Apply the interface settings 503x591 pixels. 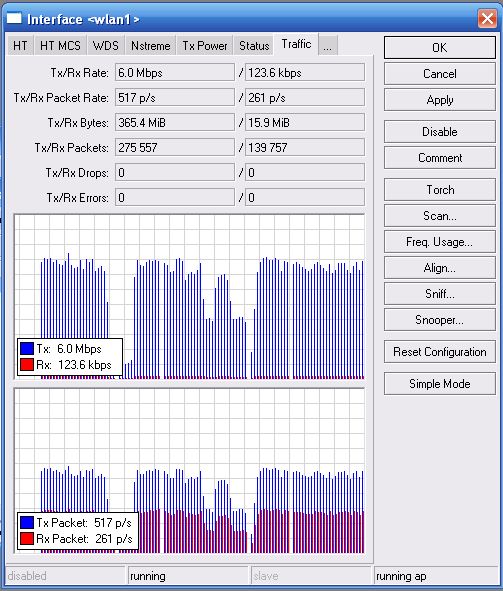[x=440, y=100]
